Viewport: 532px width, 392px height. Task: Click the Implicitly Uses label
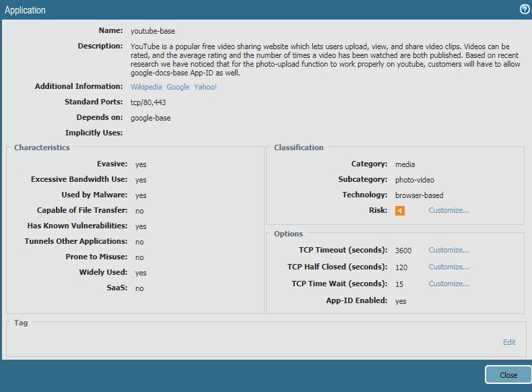(x=94, y=133)
